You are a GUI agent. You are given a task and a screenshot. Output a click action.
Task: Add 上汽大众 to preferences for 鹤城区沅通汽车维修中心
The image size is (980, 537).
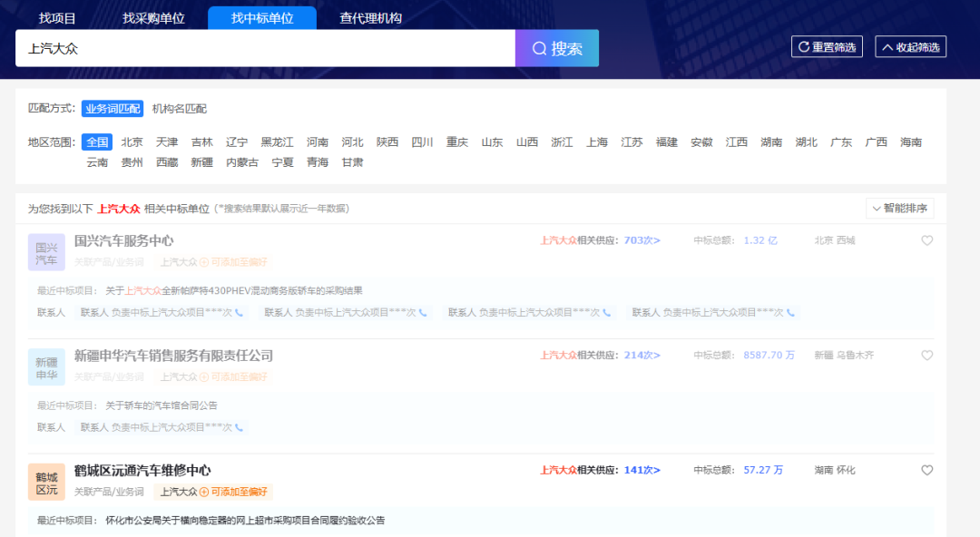233,492
